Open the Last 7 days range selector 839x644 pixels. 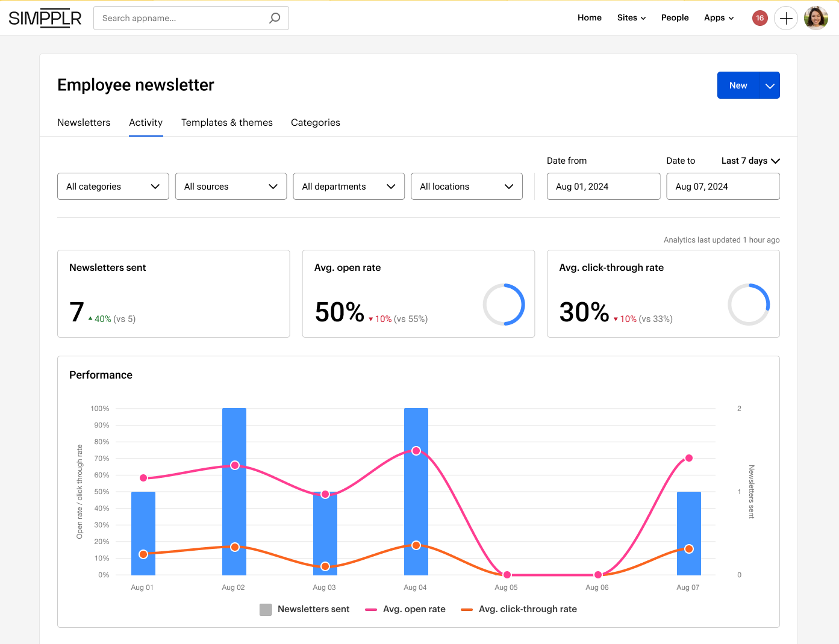[x=750, y=161]
